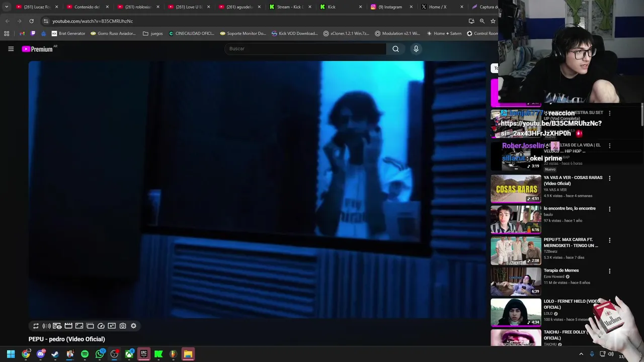
Task: Open the playback speed gauge icon
Action: pos(101,326)
